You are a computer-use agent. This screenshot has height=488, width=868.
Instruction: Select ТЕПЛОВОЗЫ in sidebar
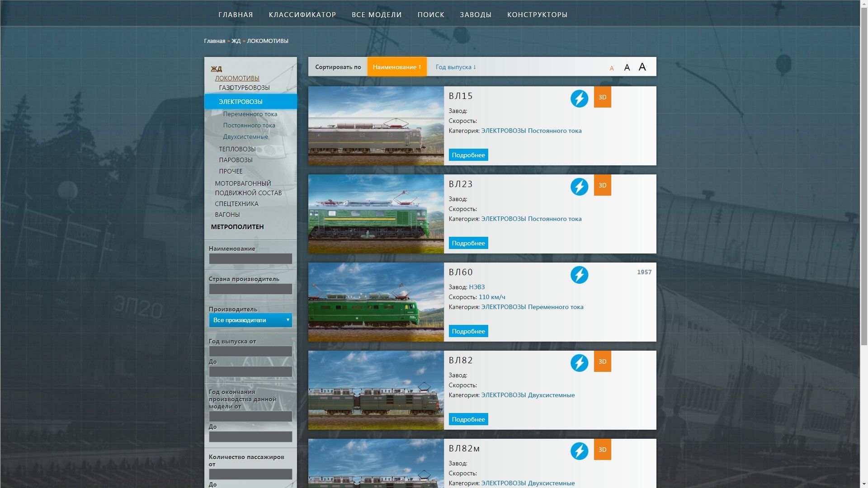pos(237,149)
